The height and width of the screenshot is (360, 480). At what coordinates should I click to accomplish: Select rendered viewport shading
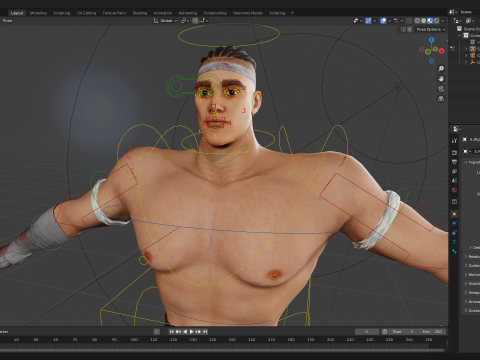[x=436, y=21]
